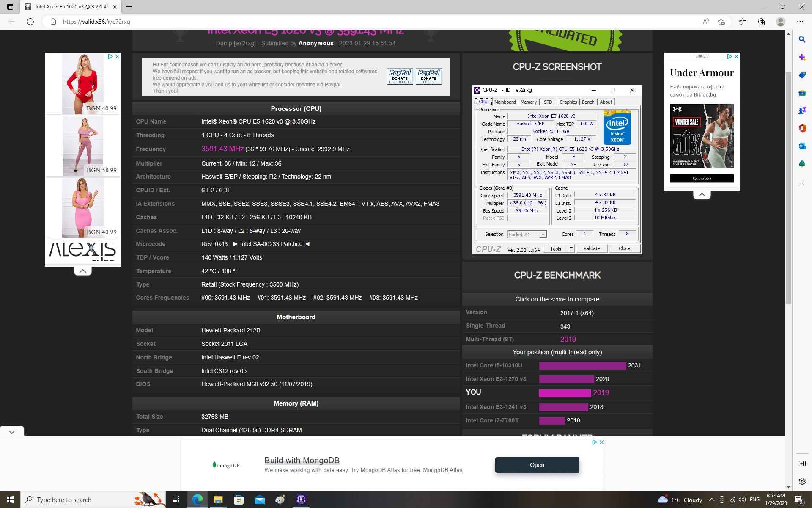Viewport: 812px width, 508px height.
Task: Click the browser refresh icon
Action: pyautogui.click(x=30, y=22)
